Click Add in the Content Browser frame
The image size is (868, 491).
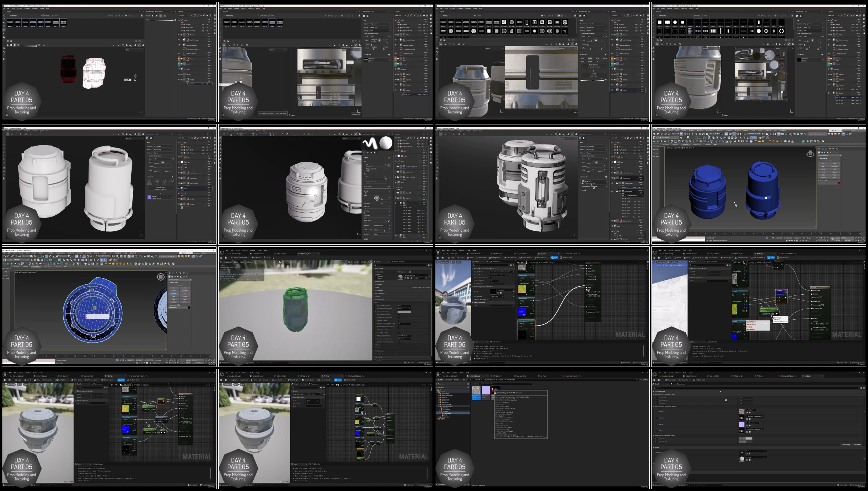[440, 379]
